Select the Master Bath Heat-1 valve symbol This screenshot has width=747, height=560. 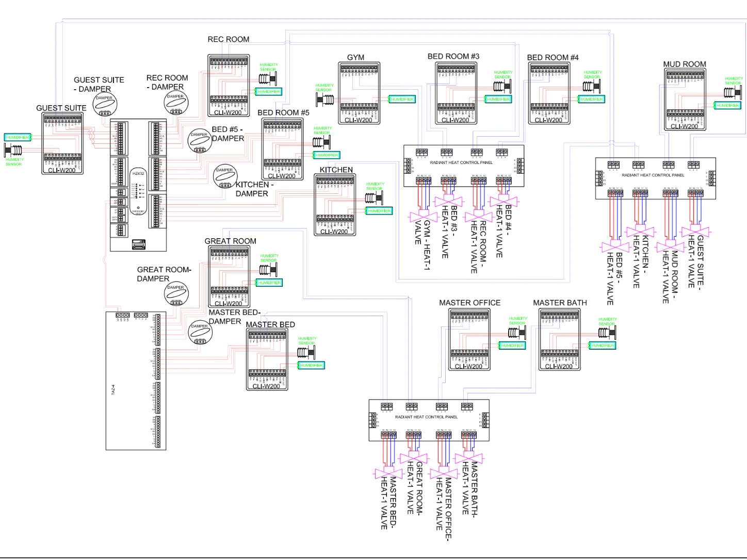tap(468, 457)
